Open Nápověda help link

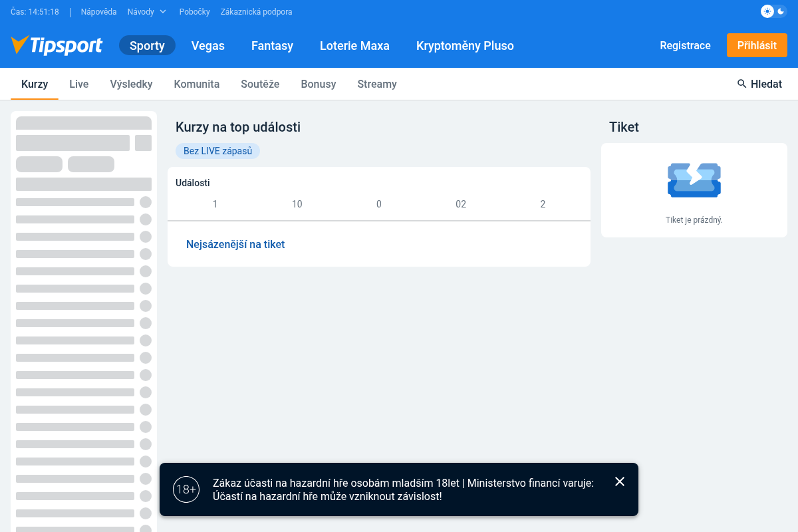pos(98,12)
